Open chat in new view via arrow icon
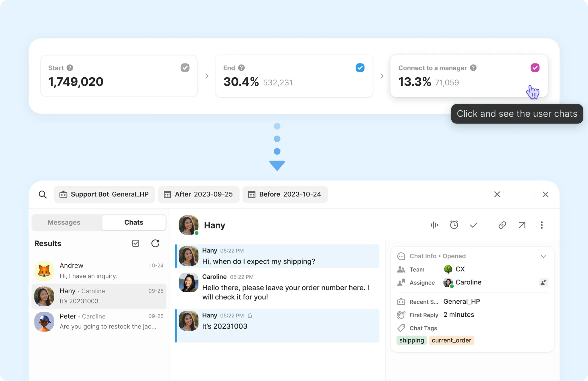The height and width of the screenshot is (381, 588). pyautogui.click(x=522, y=225)
